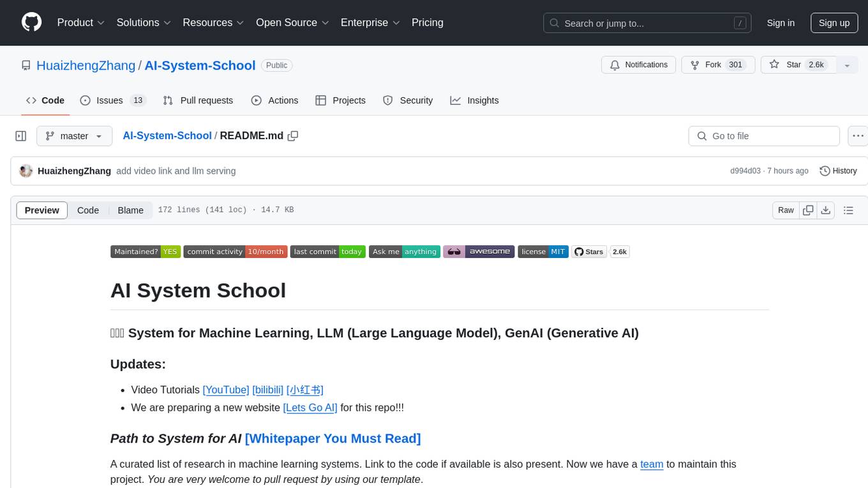Click the Notifications bell button
This screenshot has height=488, width=868.
(x=639, y=65)
